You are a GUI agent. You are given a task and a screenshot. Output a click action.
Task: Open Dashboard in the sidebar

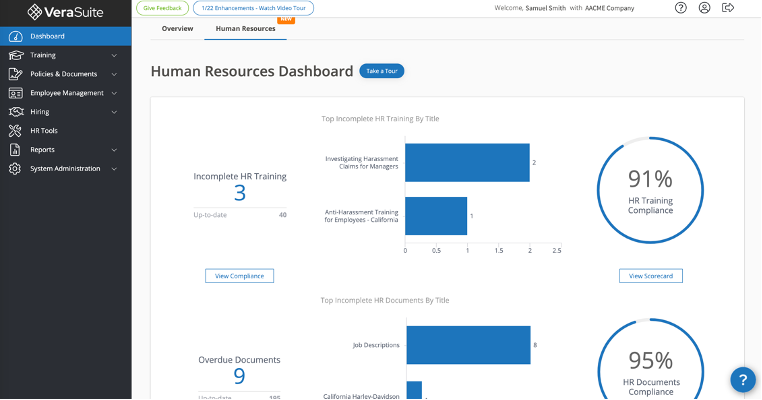66,36
